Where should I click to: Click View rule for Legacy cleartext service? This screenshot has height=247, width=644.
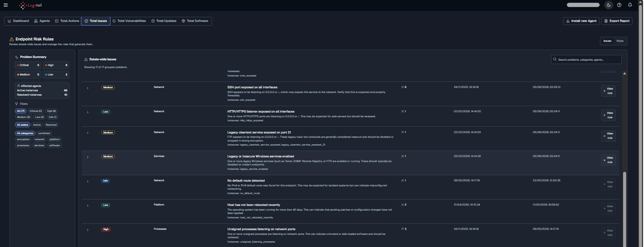[x=609, y=136]
